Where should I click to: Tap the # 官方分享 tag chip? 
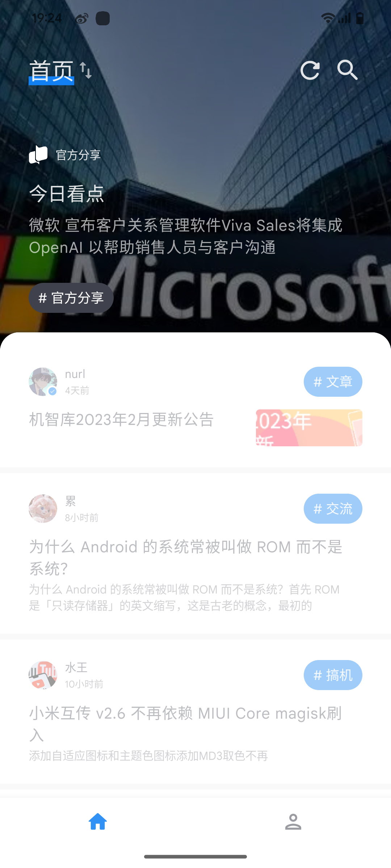click(71, 298)
